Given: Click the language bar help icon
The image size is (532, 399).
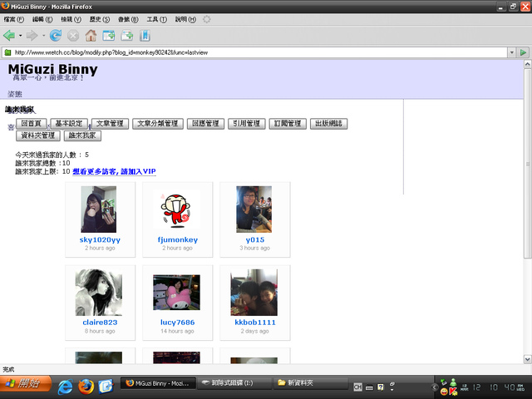Looking at the screenshot, I should tap(381, 387).
